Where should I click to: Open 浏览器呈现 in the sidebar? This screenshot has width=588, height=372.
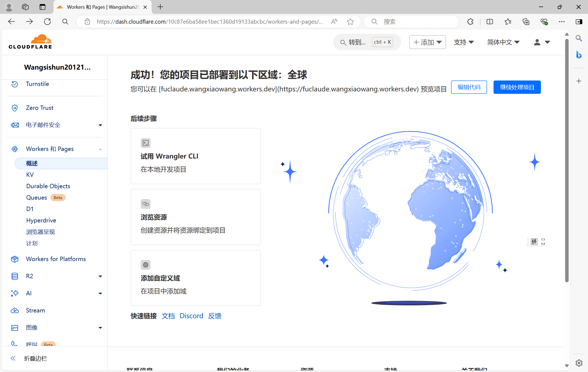[40, 232]
